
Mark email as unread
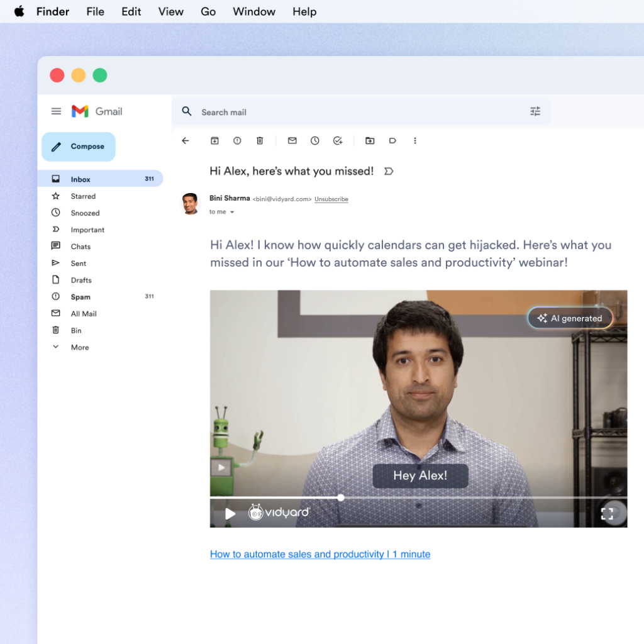pyautogui.click(x=292, y=141)
